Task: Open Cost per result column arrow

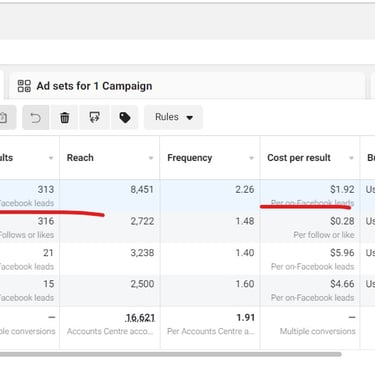Action: coord(351,158)
